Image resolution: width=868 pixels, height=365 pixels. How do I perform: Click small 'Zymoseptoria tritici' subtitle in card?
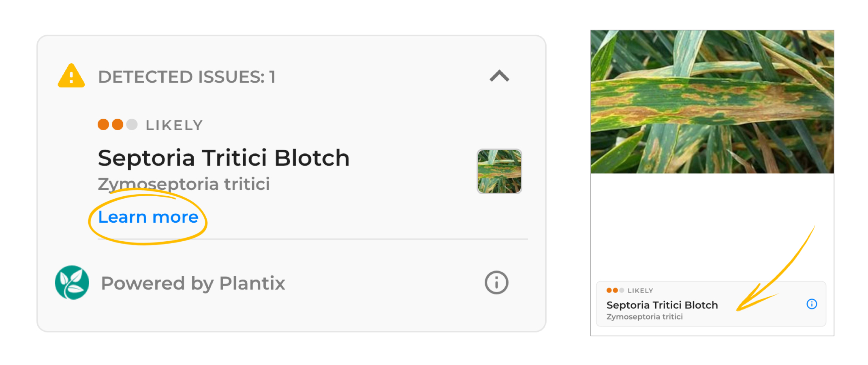pos(644,317)
